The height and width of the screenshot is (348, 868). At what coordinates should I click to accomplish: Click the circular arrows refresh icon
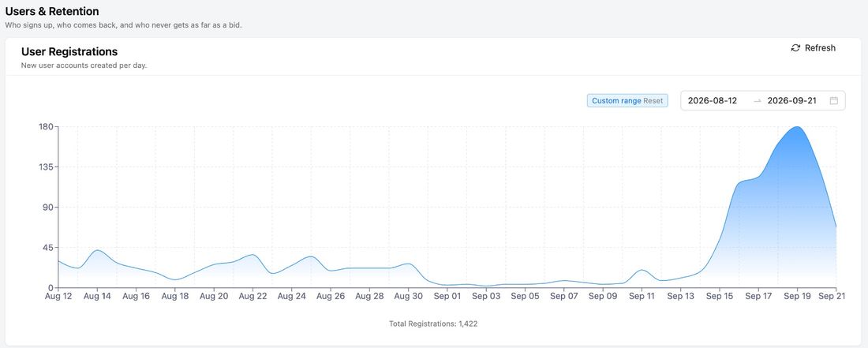coord(795,48)
